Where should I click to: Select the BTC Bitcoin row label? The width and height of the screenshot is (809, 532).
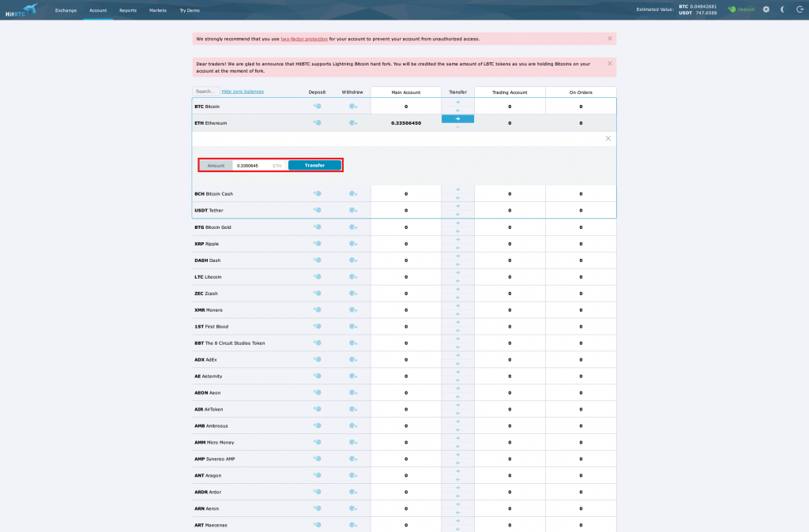click(x=207, y=107)
